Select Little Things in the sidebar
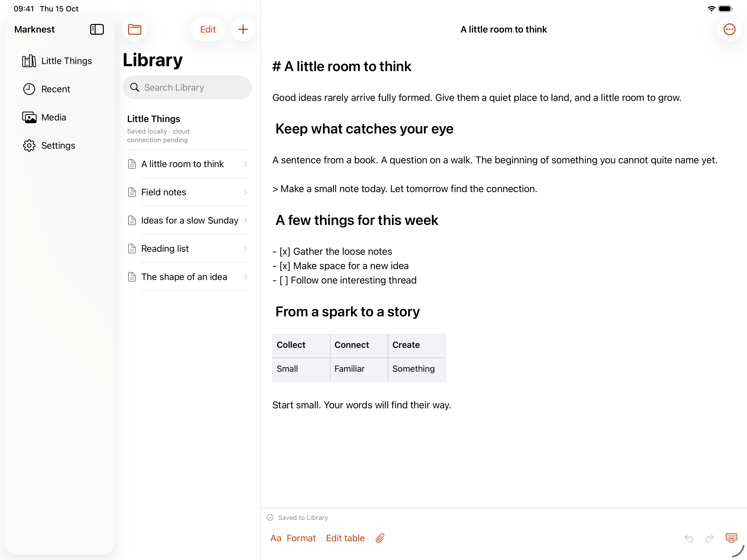The height and width of the screenshot is (560, 747). pyautogui.click(x=60, y=61)
